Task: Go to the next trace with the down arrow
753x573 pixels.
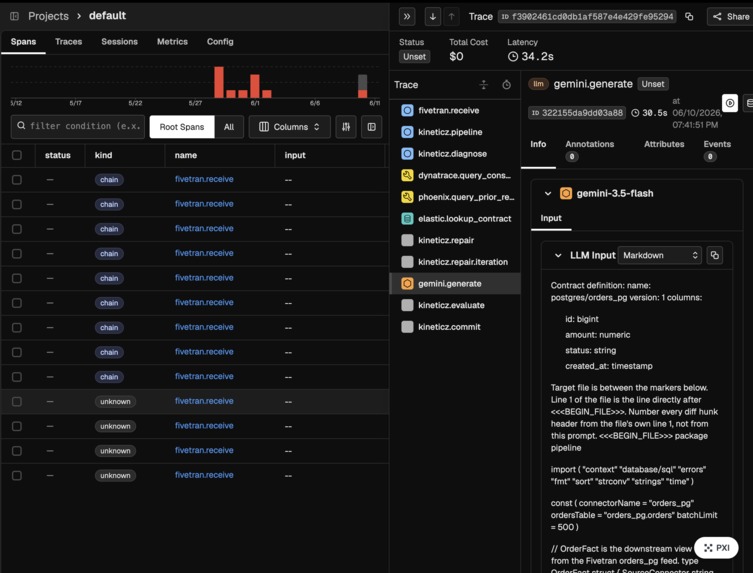Action: pyautogui.click(x=433, y=17)
